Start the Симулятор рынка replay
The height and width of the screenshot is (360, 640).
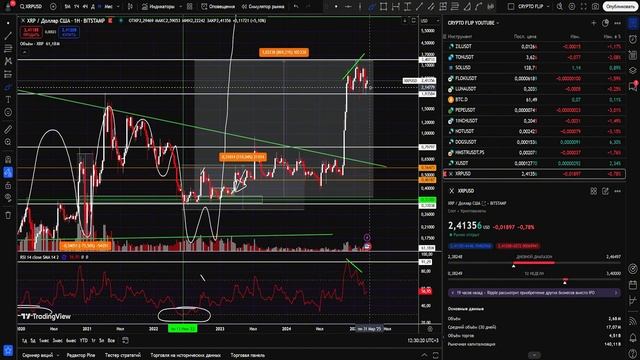point(263,7)
